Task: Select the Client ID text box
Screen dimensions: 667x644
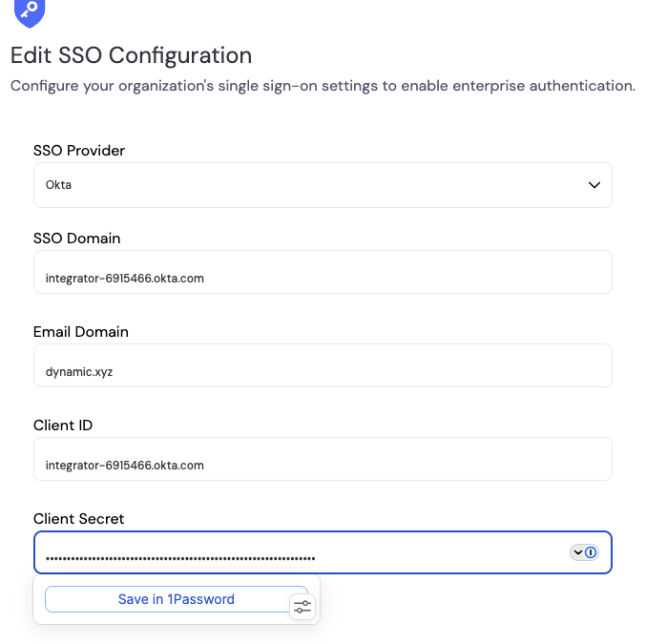Action: pos(323,466)
